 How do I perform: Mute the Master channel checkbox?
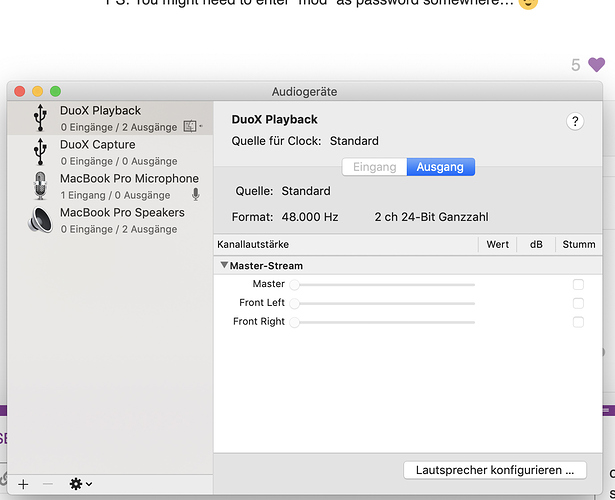tap(578, 284)
